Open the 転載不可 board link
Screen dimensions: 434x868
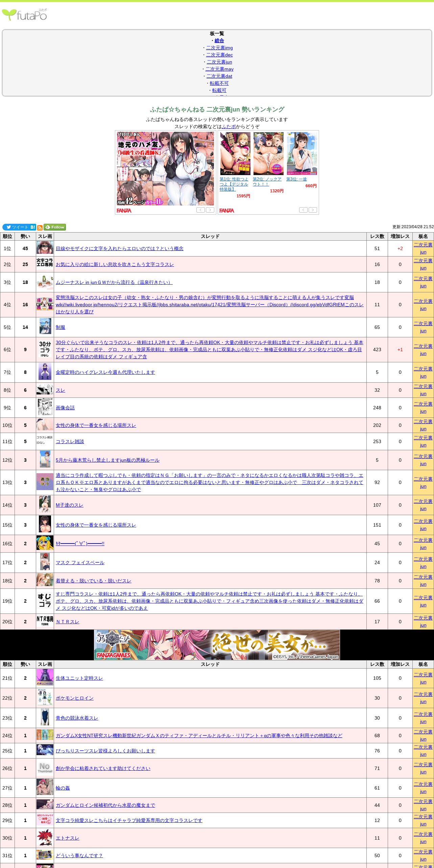219,83
